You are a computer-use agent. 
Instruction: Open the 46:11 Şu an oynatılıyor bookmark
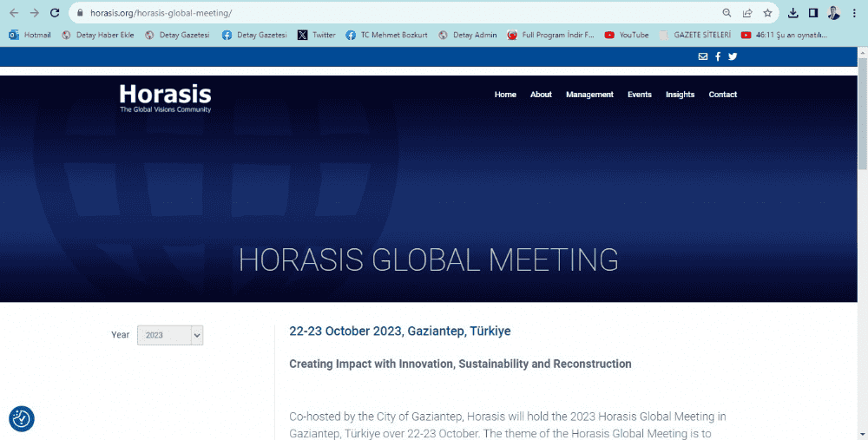tap(785, 35)
